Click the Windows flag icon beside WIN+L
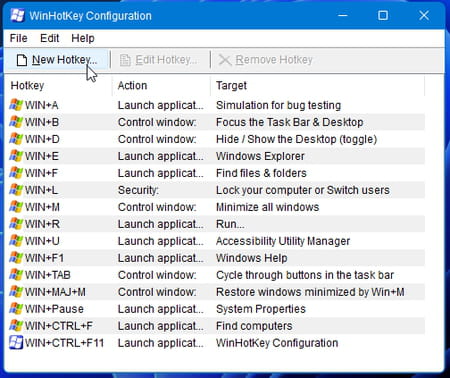Viewport: 450px width, 378px height. pos(16,190)
